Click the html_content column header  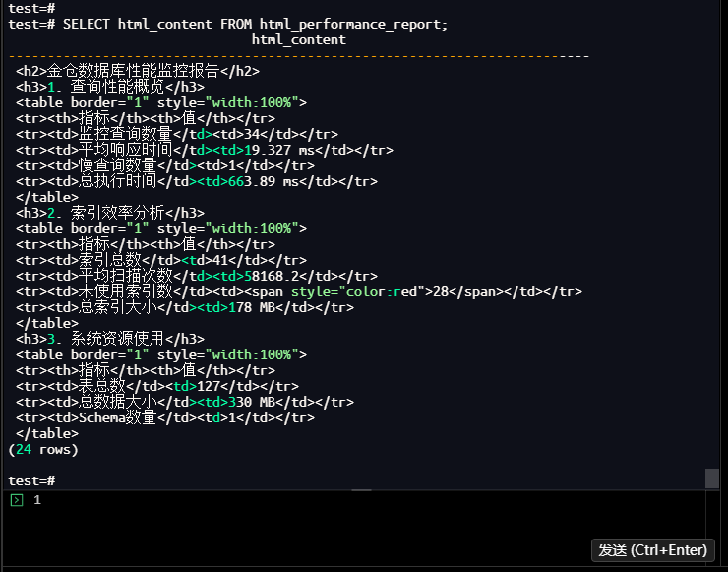[x=298, y=39]
